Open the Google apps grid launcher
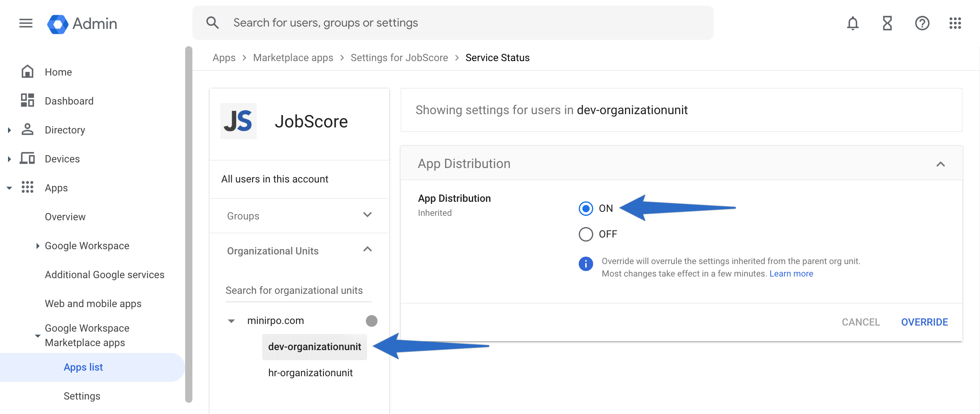 pyautogui.click(x=955, y=23)
